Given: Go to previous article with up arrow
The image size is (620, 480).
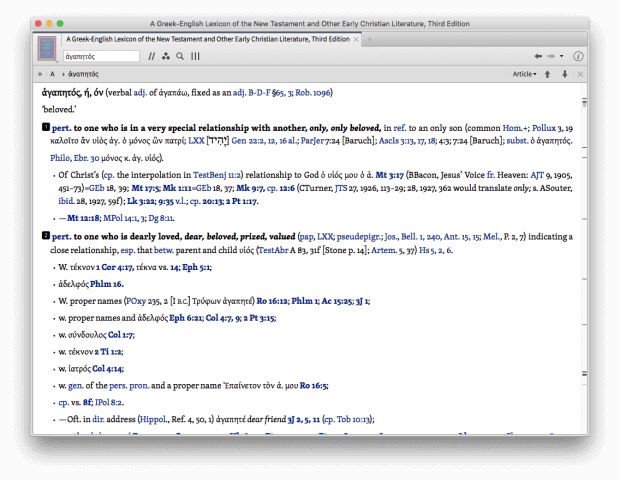Looking at the screenshot, I should pyautogui.click(x=548, y=74).
